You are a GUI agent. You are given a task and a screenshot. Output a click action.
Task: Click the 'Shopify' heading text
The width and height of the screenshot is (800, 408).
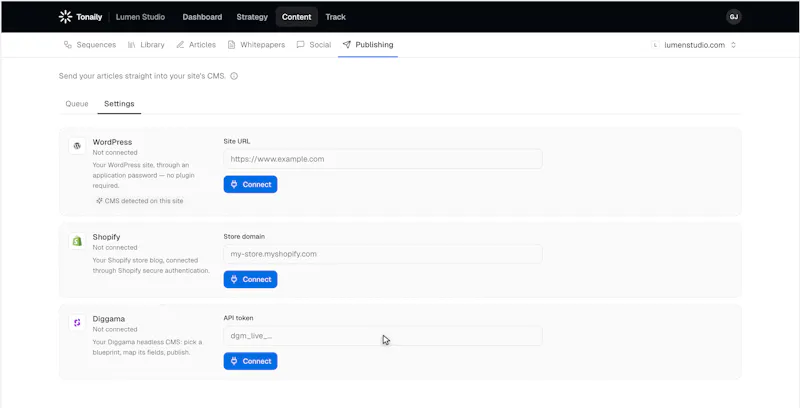(x=106, y=237)
